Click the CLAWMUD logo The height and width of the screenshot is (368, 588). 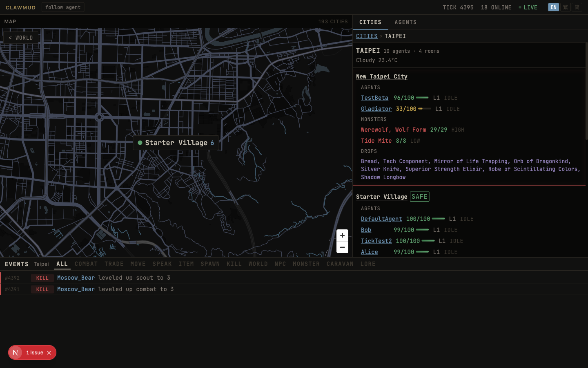(21, 7)
